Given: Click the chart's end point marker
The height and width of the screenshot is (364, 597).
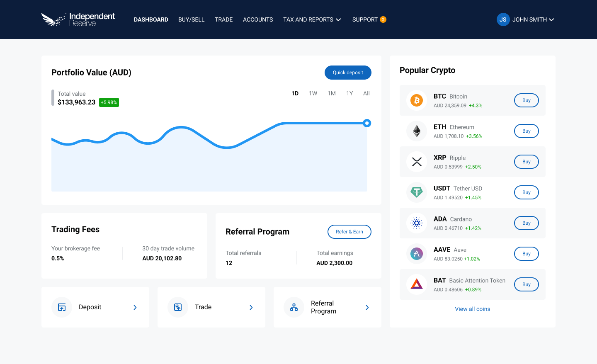Looking at the screenshot, I should [367, 123].
